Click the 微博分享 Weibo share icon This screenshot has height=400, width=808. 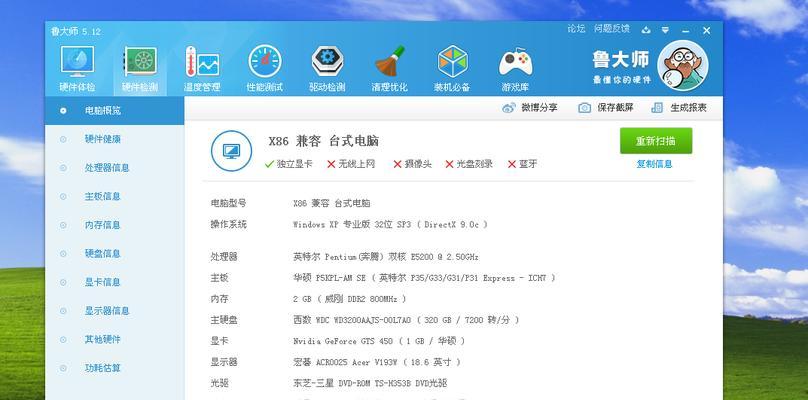pyautogui.click(x=509, y=108)
